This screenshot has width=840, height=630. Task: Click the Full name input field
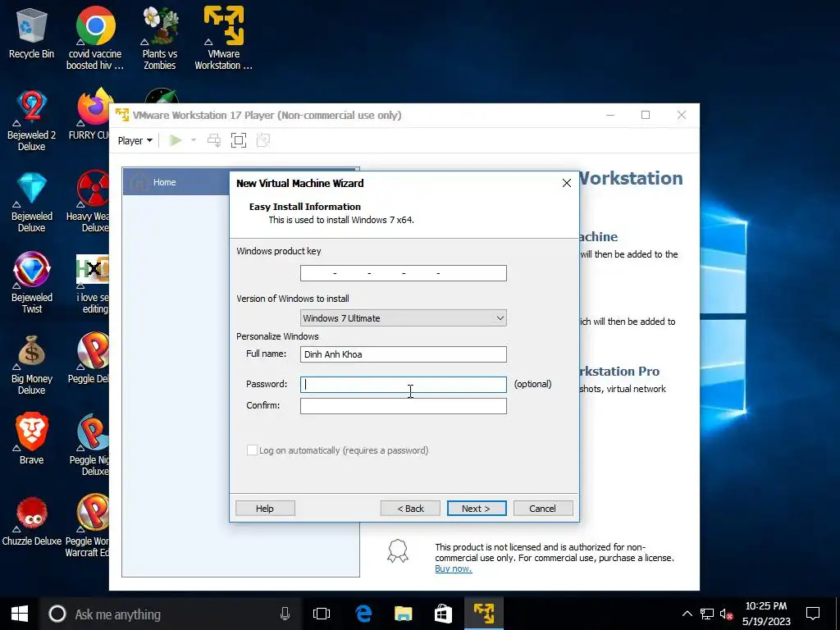[404, 354]
